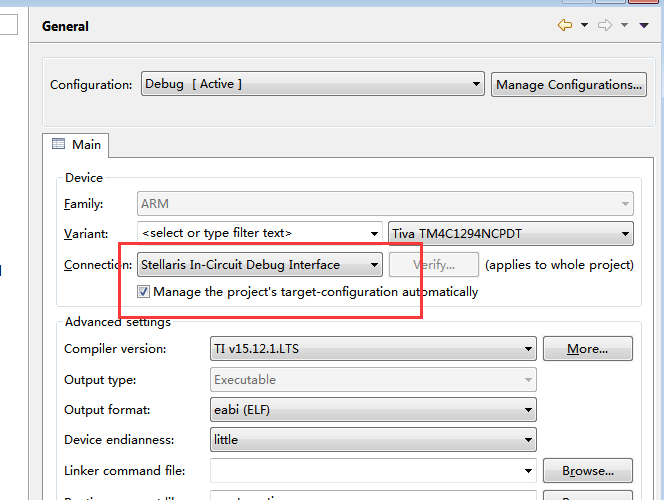This screenshot has width=664, height=500.
Task: Click the Manage Configurations button
Action: pos(569,85)
